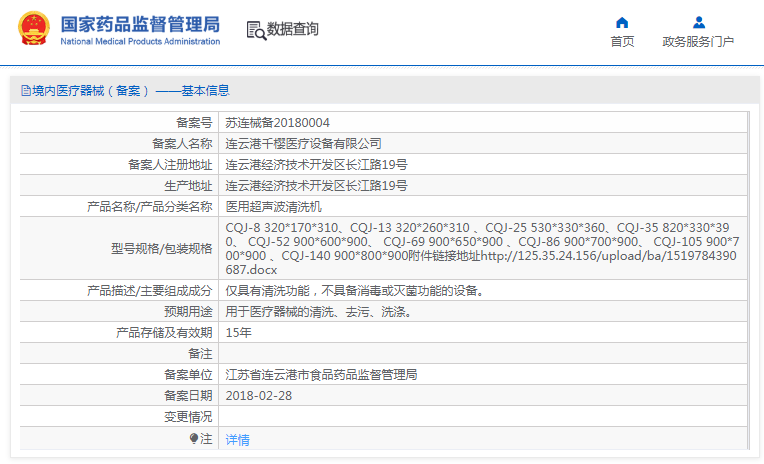The width and height of the screenshot is (764, 464).
Task: Go to 首页 home label
Action: coord(622,42)
